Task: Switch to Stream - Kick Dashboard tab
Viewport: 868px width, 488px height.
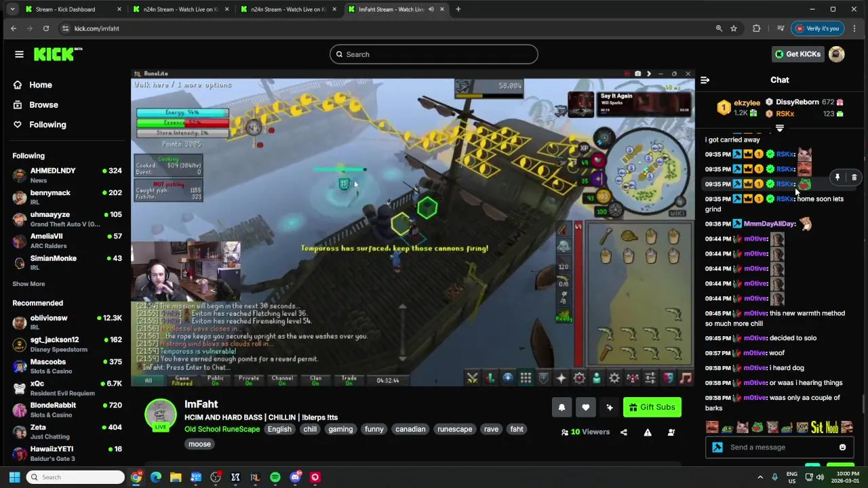Action: pyautogui.click(x=73, y=9)
